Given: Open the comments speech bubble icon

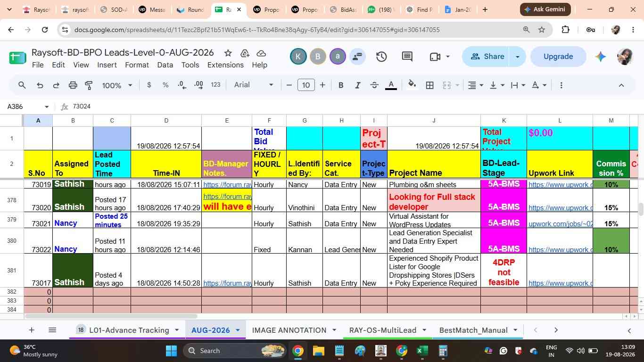Looking at the screenshot, I should pos(407,57).
